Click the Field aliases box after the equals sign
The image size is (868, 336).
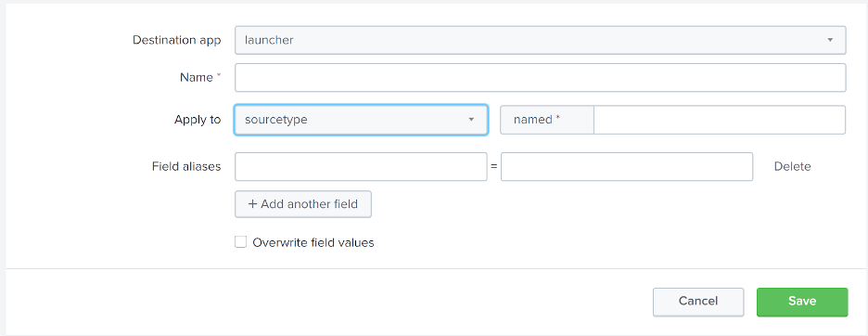pos(627,166)
